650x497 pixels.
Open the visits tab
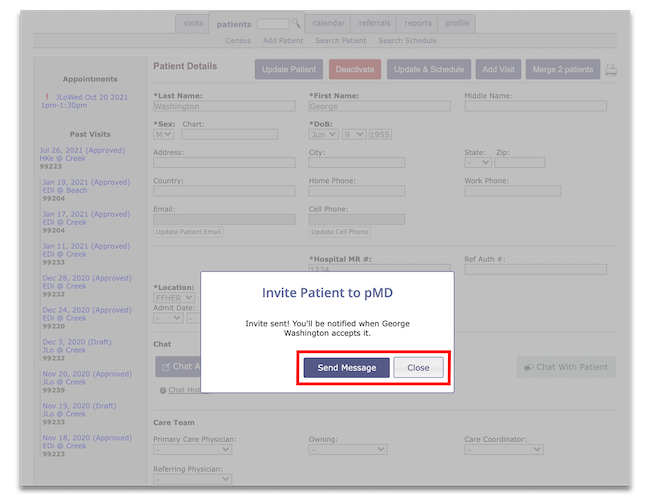point(193,23)
